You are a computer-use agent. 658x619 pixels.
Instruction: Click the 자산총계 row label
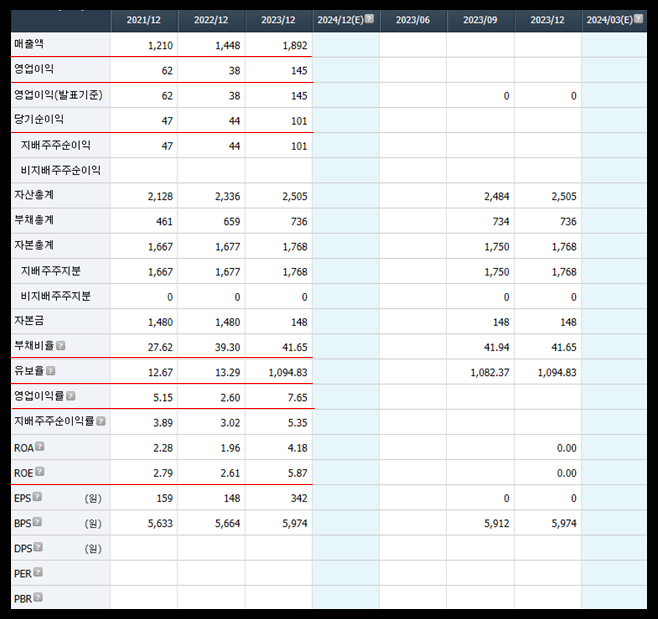coord(34,195)
